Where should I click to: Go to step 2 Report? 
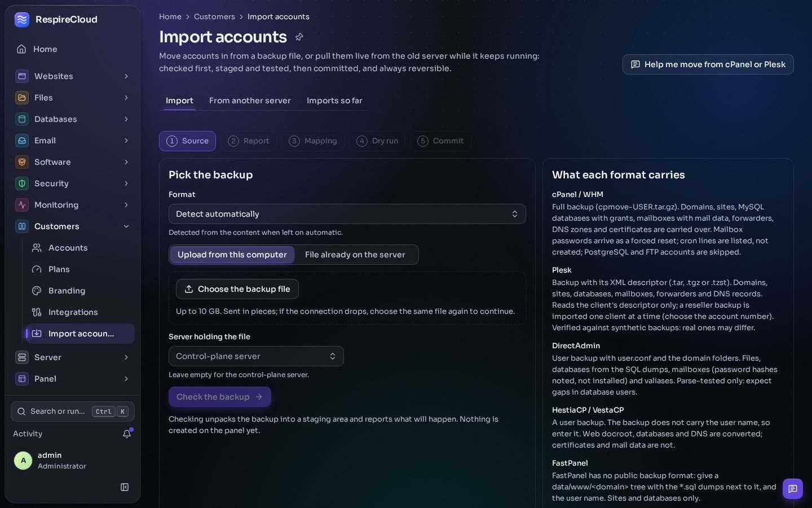pos(249,141)
